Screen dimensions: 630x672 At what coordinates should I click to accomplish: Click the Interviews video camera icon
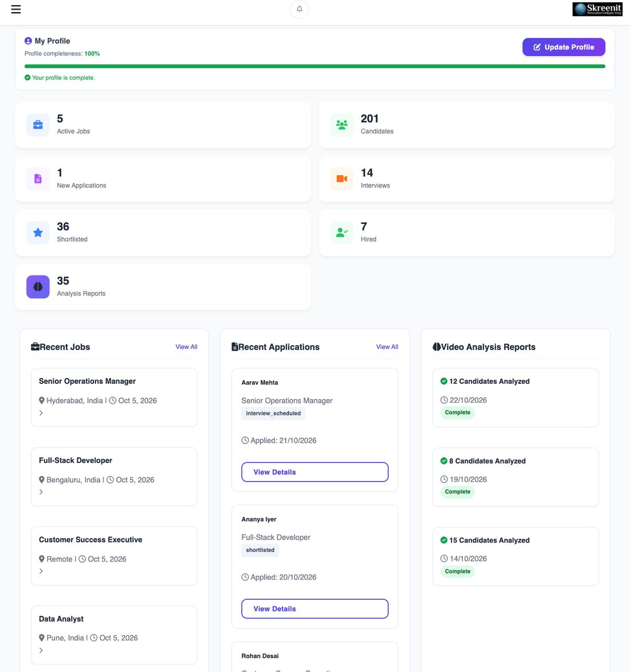coord(341,179)
